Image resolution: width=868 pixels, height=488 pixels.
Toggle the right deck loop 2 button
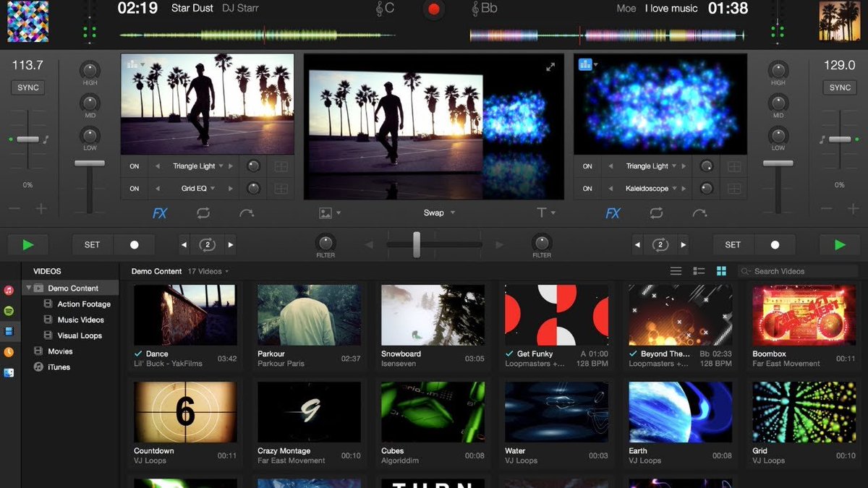coord(660,245)
